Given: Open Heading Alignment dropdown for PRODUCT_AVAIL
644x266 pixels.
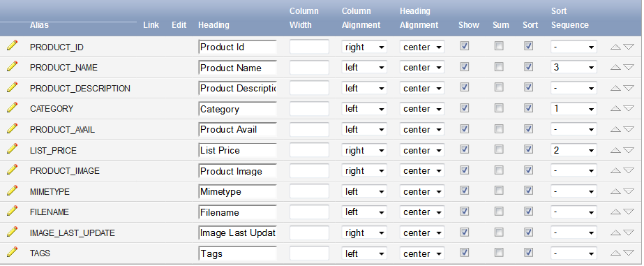Looking at the screenshot, I should (x=422, y=129).
